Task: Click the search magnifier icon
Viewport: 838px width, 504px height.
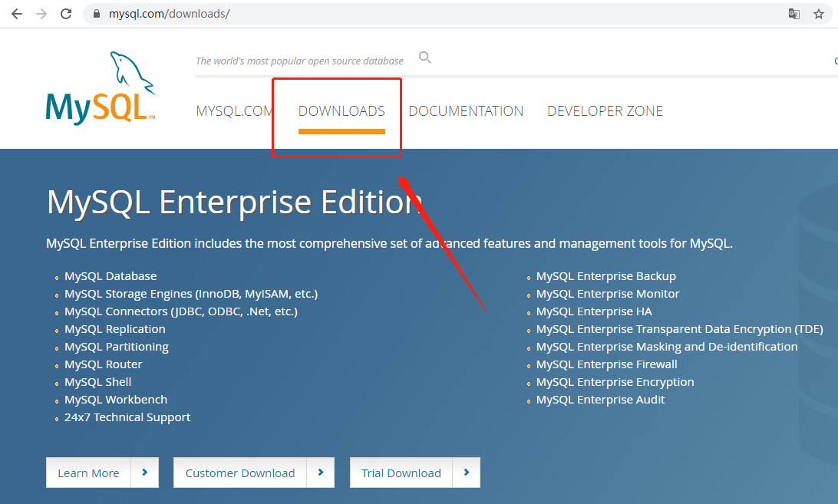Action: coord(425,58)
